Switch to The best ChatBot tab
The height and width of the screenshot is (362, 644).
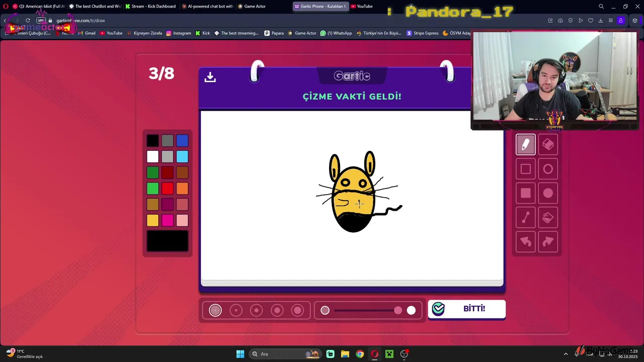pyautogui.click(x=95, y=7)
